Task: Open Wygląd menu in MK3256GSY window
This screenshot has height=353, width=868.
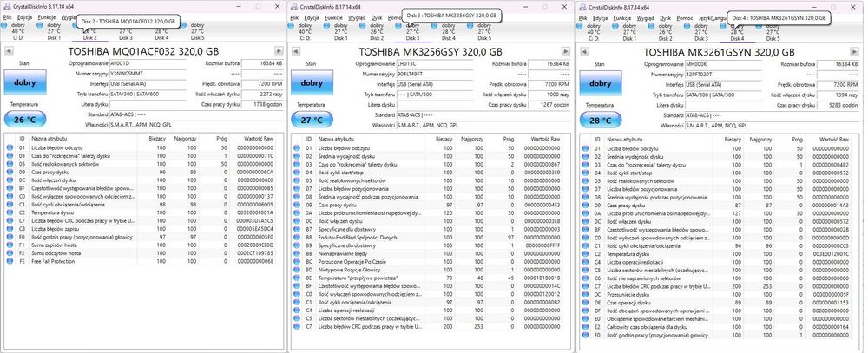Action: pos(357,17)
